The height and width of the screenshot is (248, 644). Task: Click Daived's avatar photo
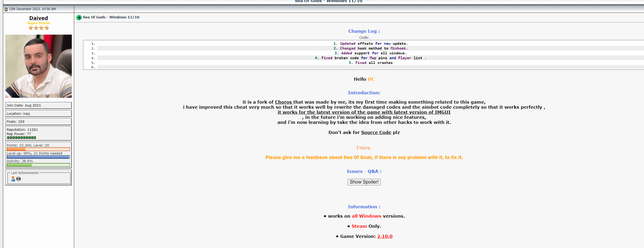pyautogui.click(x=39, y=66)
